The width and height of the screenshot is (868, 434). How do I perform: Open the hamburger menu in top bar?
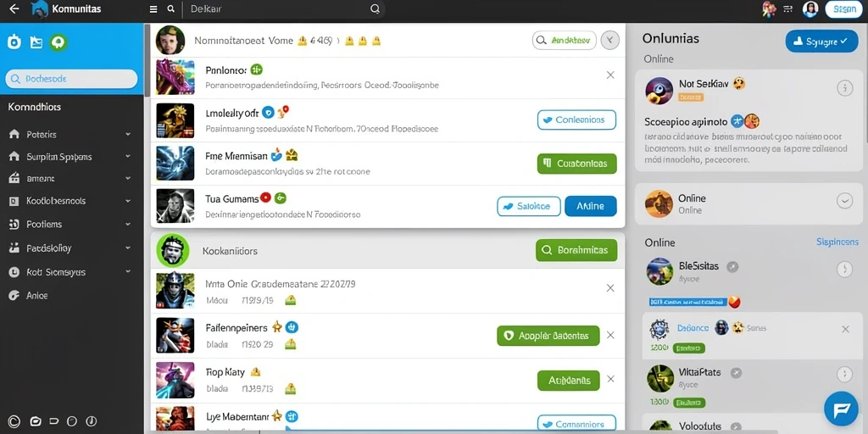(153, 8)
